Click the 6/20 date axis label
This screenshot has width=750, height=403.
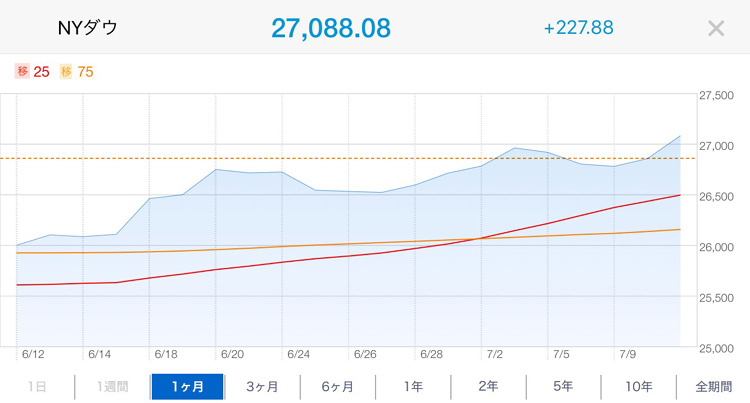coord(232,354)
